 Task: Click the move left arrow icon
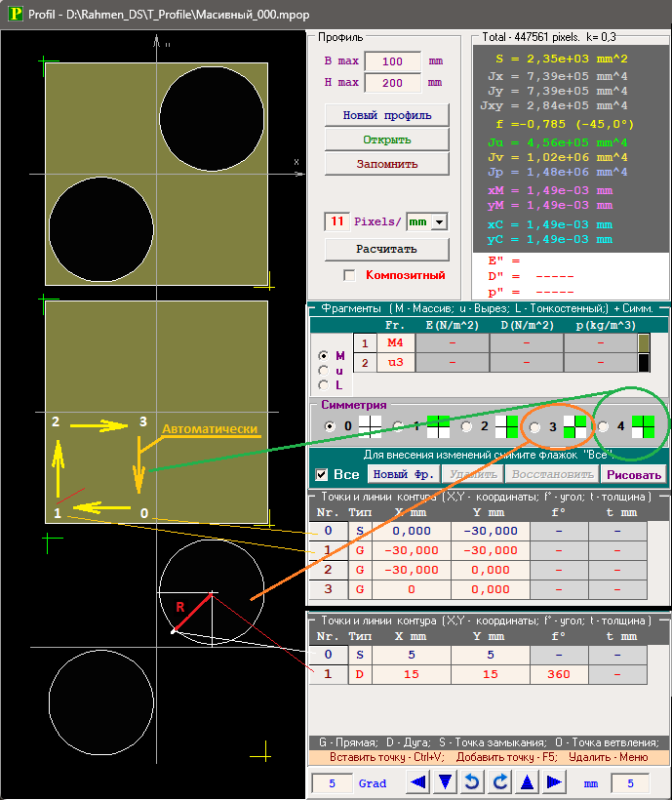click(x=418, y=782)
